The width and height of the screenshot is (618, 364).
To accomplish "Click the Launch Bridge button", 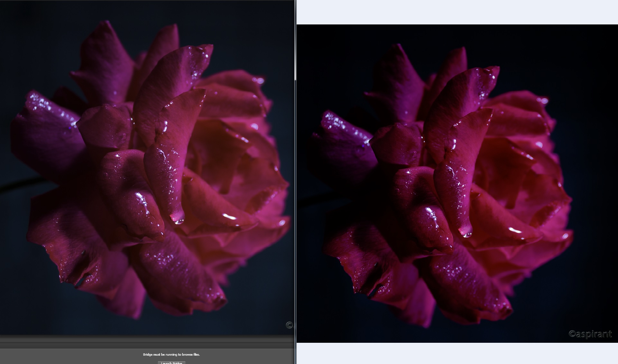I will tap(171, 362).
